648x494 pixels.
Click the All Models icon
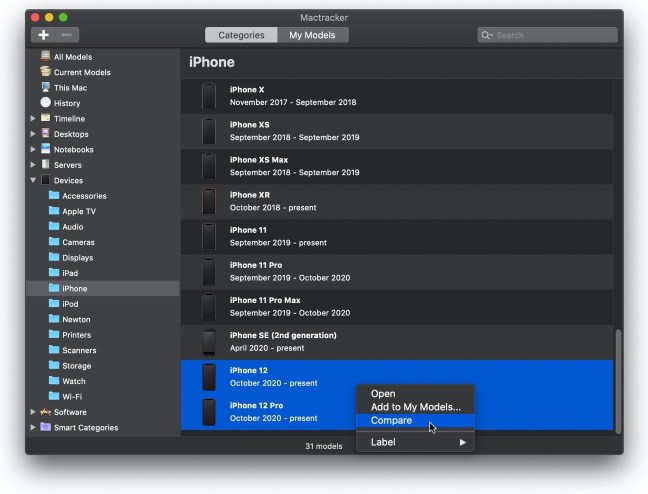pos(45,56)
